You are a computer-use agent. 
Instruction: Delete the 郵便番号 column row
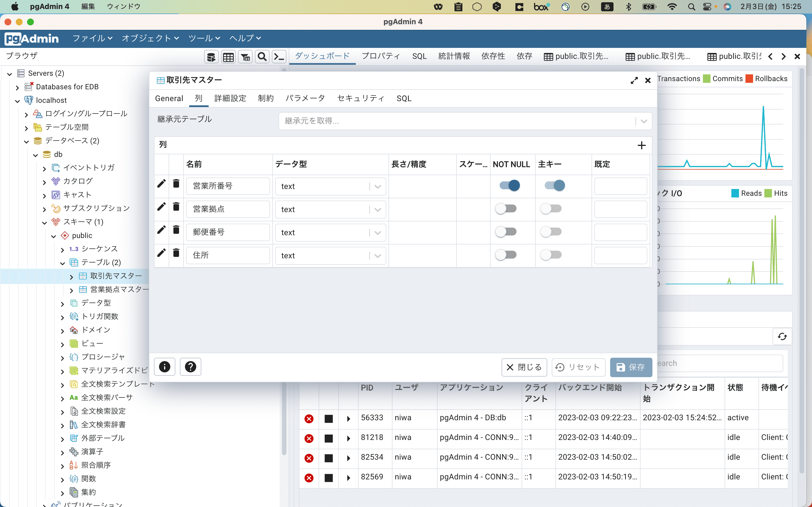176,230
